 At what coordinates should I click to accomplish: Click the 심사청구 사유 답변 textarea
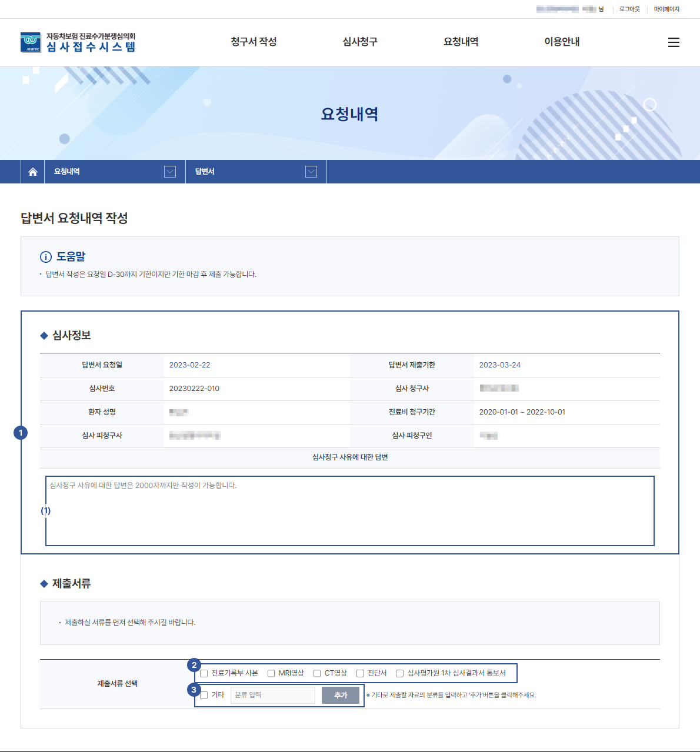click(350, 511)
